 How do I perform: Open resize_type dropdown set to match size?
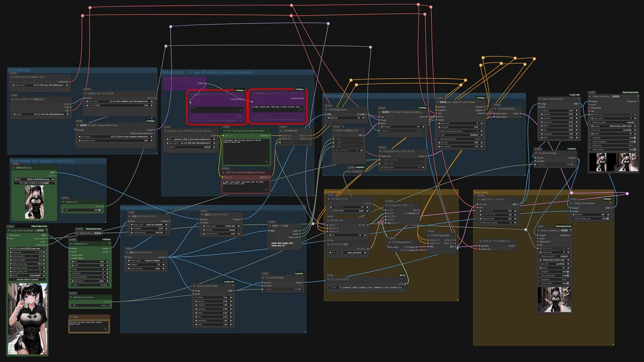pos(221,226)
